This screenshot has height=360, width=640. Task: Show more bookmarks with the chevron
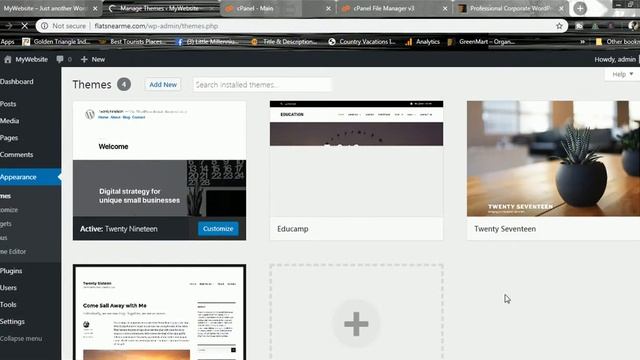582,42
